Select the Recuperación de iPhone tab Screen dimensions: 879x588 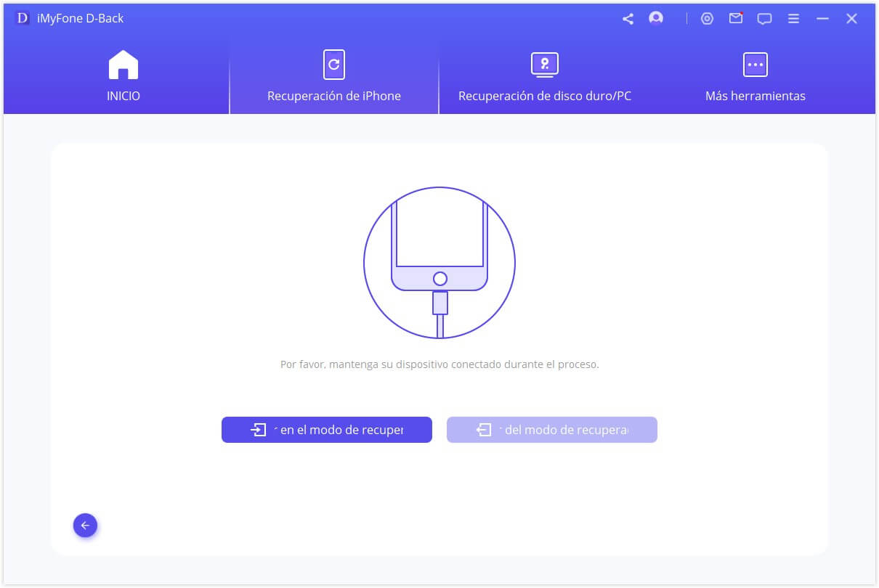point(334,76)
